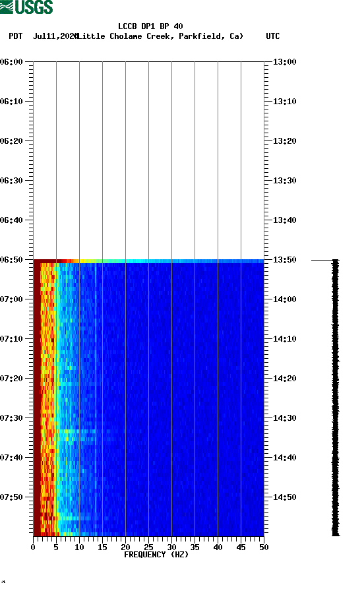364x589 pixels.
Task: Click the 07:30 PDT time label
Action: click(12, 418)
